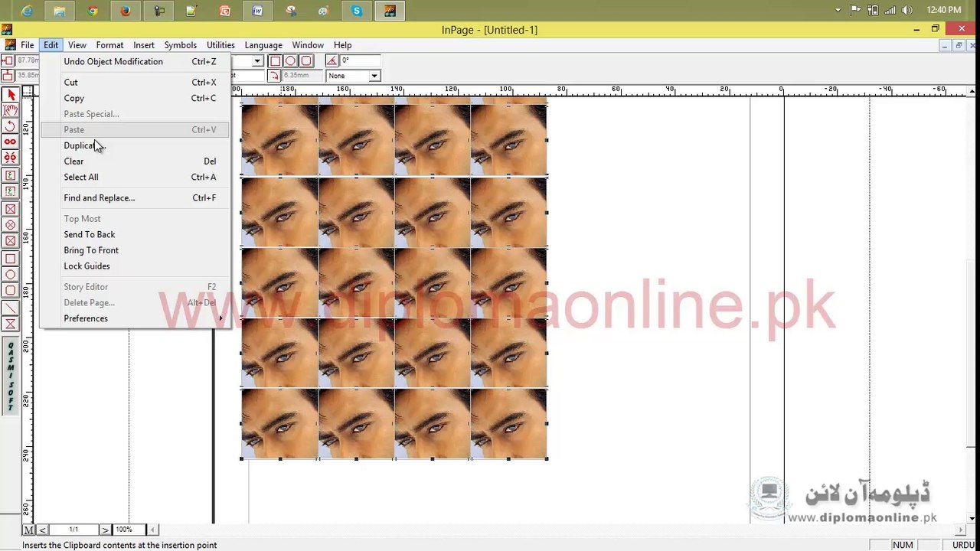Choose Duplicate from the Edit menu
The width and height of the screenshot is (980, 551).
tap(136, 145)
